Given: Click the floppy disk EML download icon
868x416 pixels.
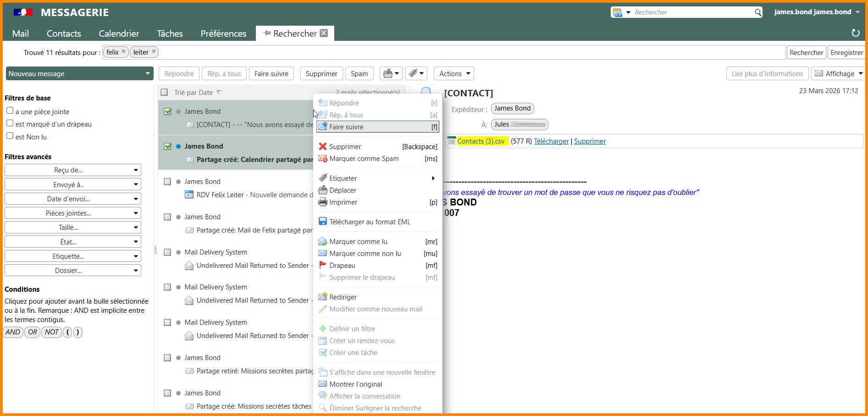Looking at the screenshot, I should click(323, 222).
